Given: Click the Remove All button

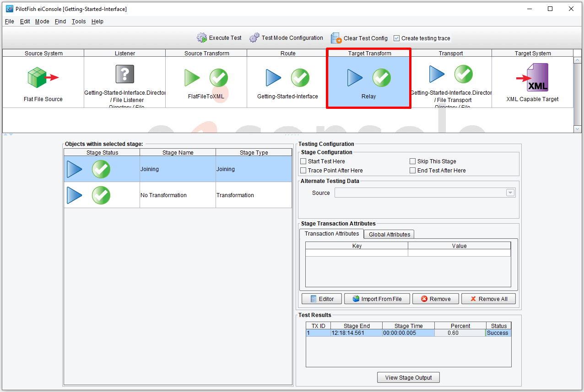Looking at the screenshot, I should tap(488, 299).
